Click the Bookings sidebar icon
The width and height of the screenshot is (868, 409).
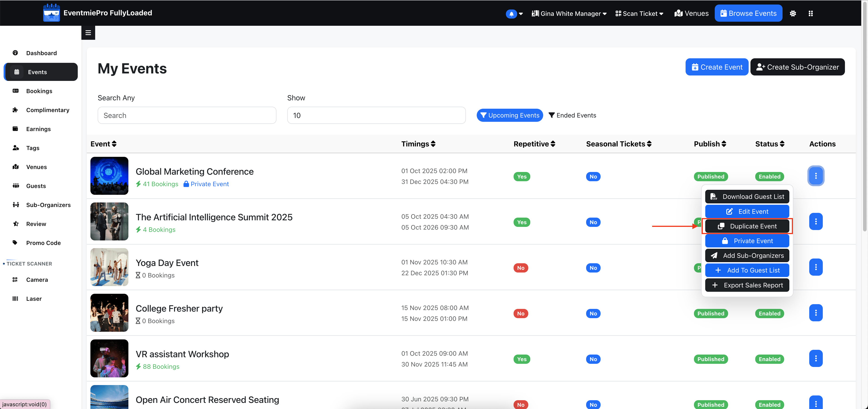coord(15,91)
